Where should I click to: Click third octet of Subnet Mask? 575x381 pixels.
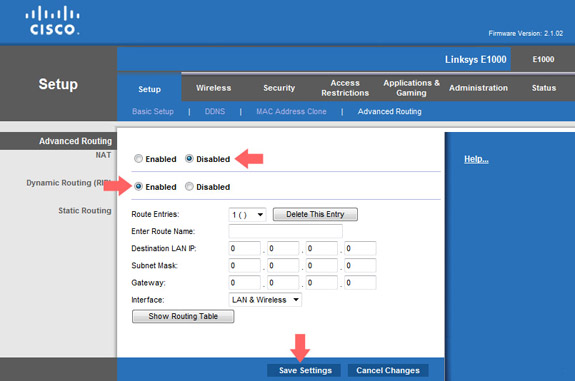(322, 265)
